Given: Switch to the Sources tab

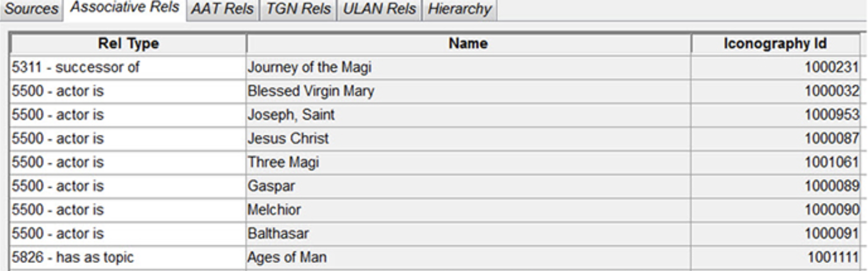Looking at the screenshot, I should pos(31,9).
